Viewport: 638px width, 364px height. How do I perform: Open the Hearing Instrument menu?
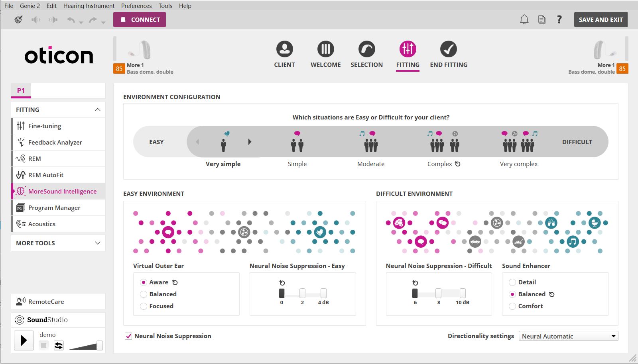(89, 6)
